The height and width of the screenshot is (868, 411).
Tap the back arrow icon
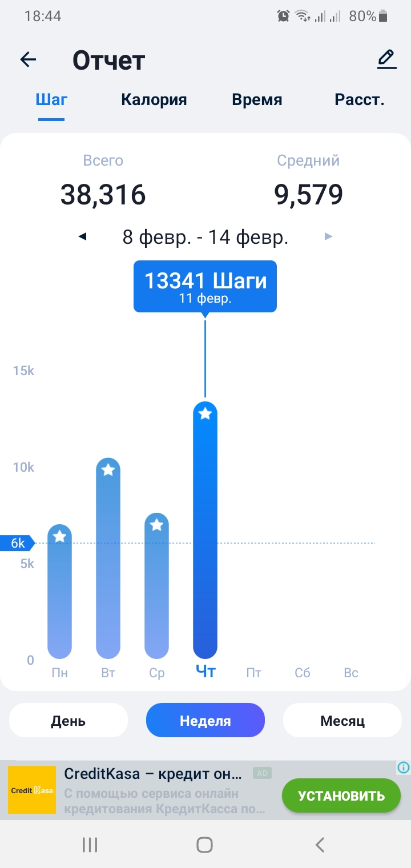coord(28,60)
